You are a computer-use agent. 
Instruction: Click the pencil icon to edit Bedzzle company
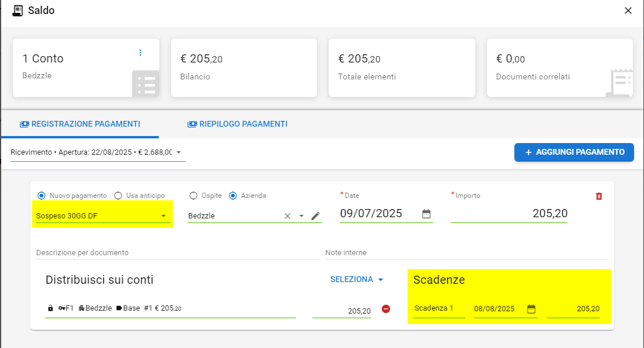315,216
